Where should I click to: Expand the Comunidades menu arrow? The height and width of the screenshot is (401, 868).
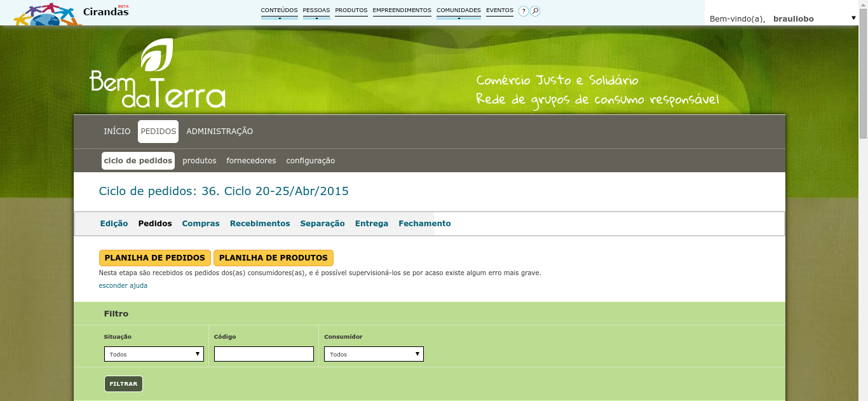click(x=458, y=18)
